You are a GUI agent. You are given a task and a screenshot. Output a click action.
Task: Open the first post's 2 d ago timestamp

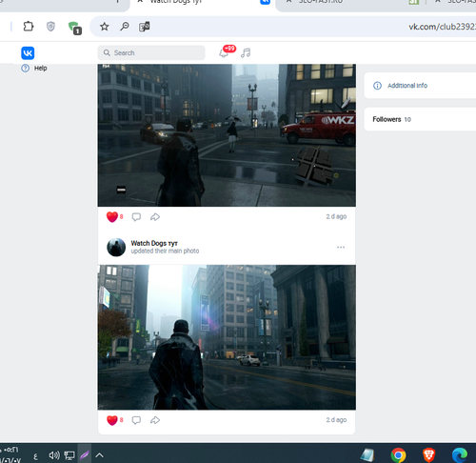336,216
